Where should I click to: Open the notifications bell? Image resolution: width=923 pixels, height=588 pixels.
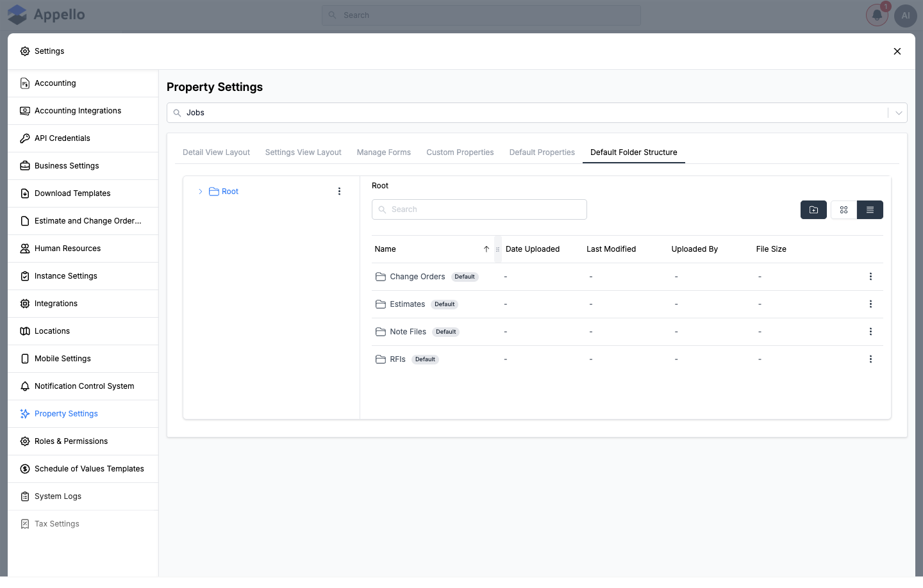click(877, 15)
